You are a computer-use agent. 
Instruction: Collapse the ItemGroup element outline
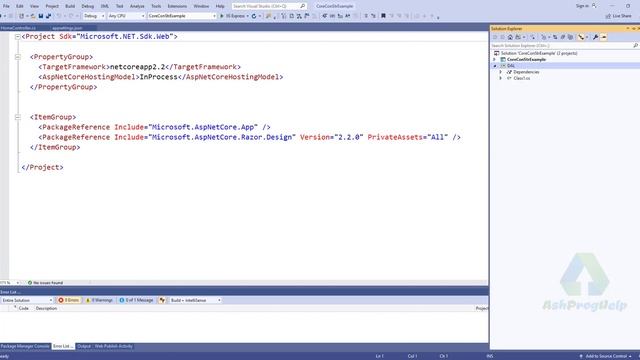click(x=18, y=117)
